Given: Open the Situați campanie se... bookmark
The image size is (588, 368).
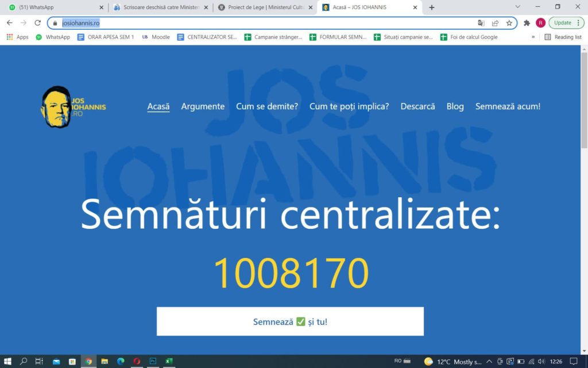Looking at the screenshot, I should coord(403,37).
